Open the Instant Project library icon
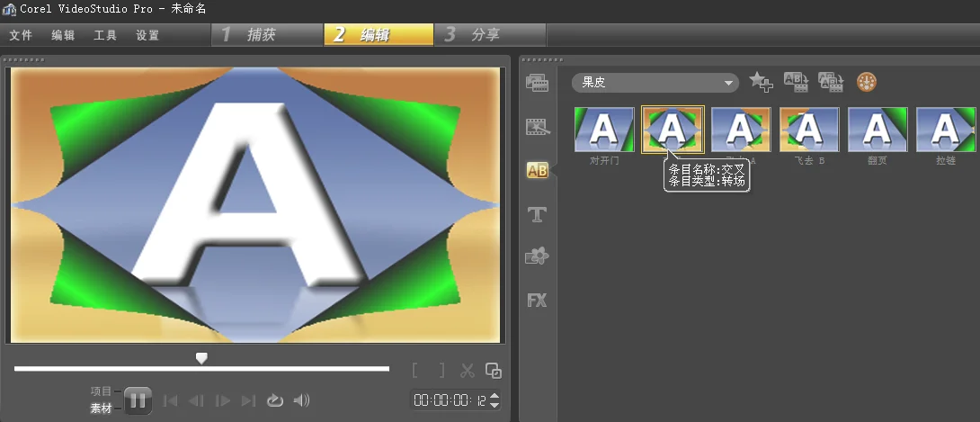The width and height of the screenshot is (980, 422). point(538,127)
